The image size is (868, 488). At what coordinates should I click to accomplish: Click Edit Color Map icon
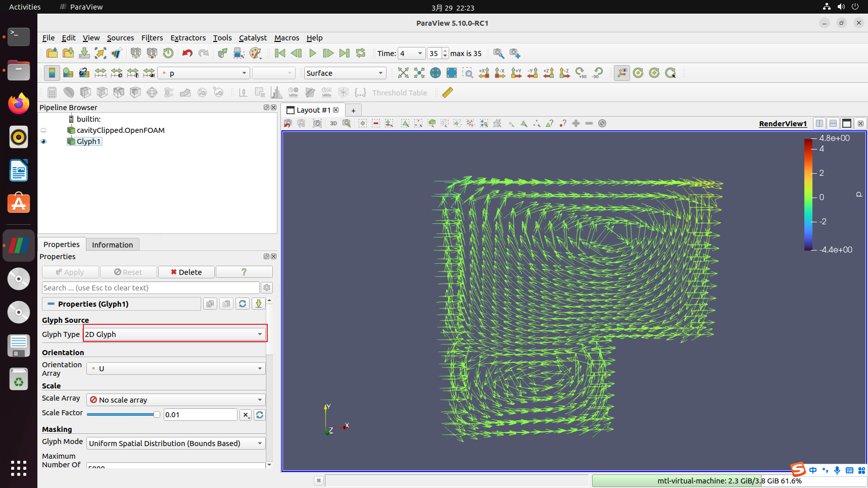[68, 73]
